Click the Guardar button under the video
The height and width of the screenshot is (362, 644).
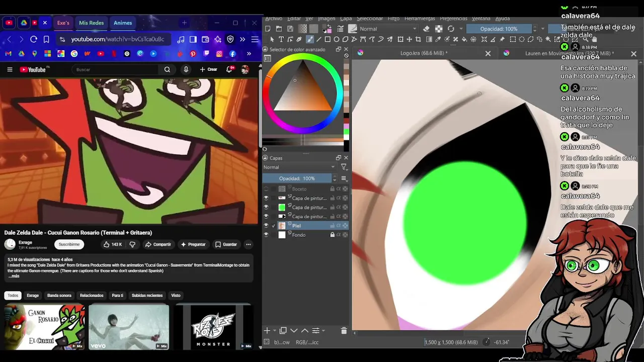click(x=226, y=244)
